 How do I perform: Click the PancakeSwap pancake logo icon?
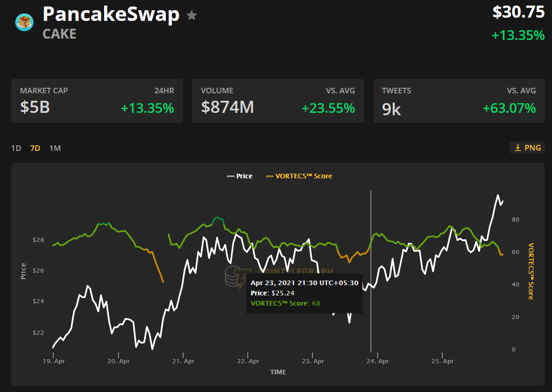coord(24,22)
